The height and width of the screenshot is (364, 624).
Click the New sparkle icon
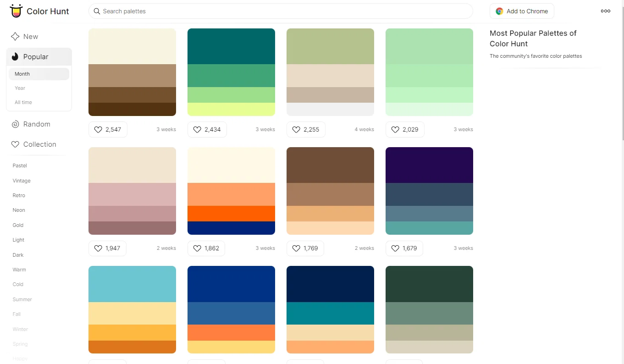15,37
